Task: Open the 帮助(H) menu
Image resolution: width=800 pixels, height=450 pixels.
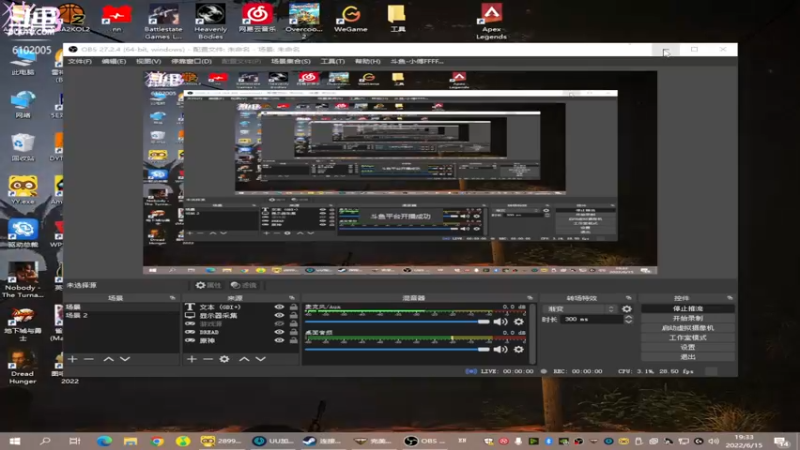Action: (368, 61)
